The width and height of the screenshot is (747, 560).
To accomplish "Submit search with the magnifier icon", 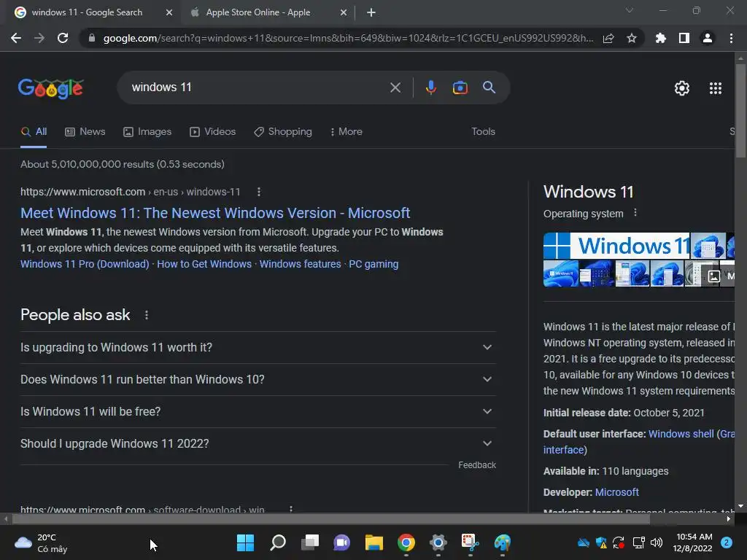I will 489,87.
